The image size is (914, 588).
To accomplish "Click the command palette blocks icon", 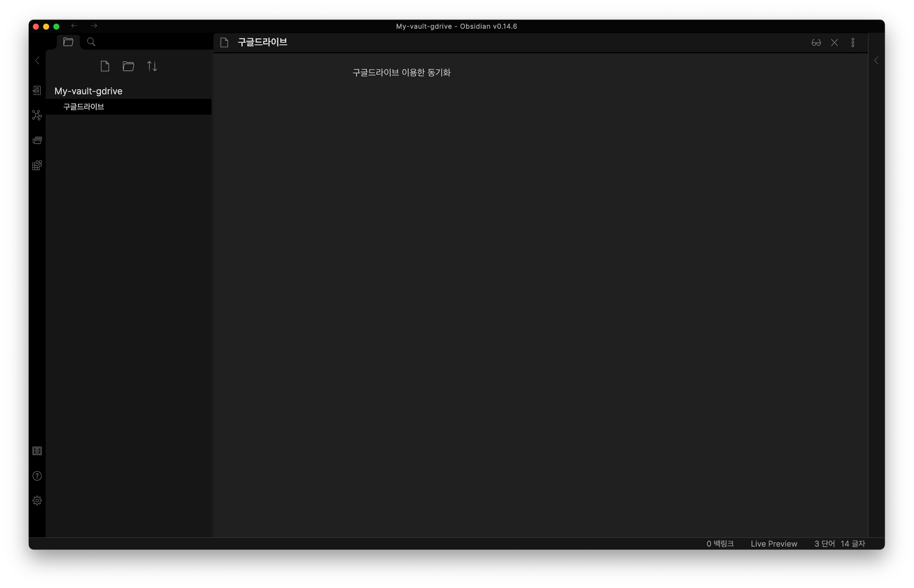I will pos(37,166).
